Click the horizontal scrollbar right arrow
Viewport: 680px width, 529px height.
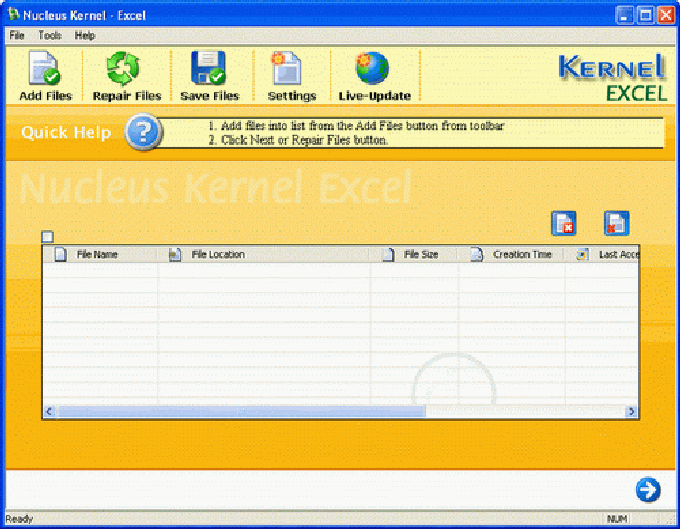point(631,411)
